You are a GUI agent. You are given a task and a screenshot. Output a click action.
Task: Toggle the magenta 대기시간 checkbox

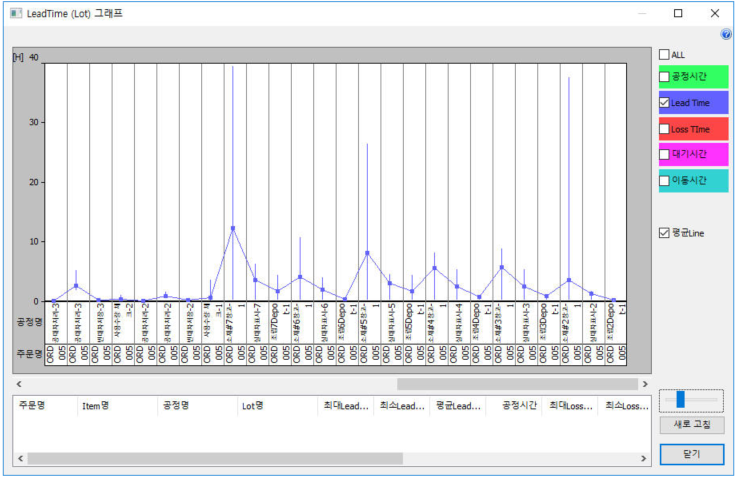pos(664,154)
